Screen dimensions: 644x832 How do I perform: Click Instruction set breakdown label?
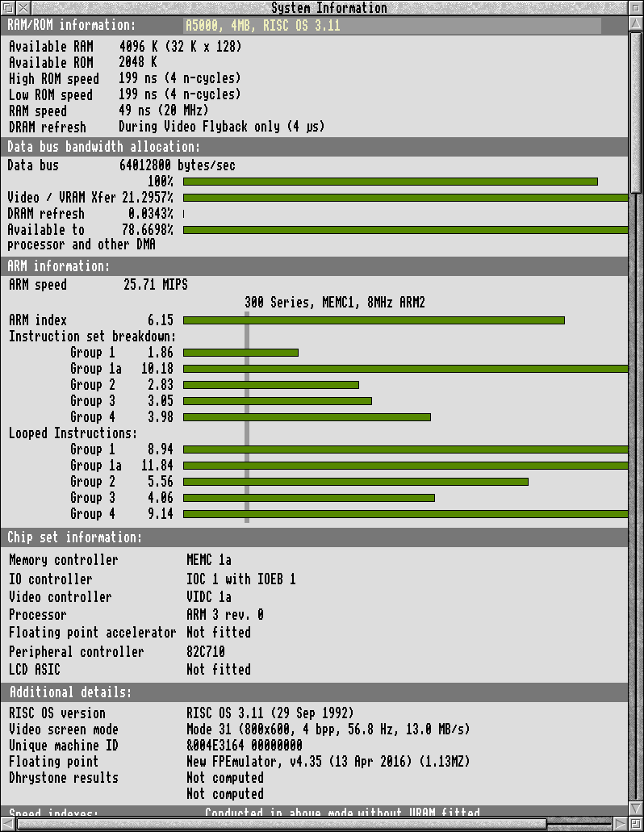(x=92, y=337)
